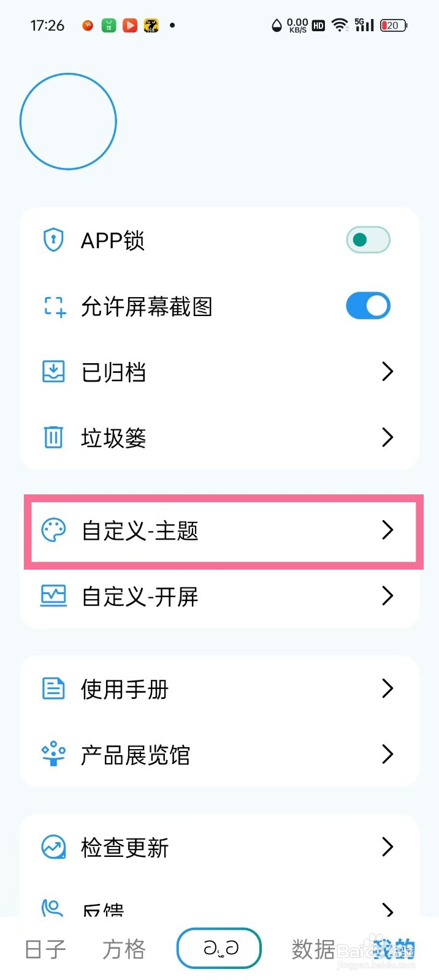Switch to the 日子 tab

tap(45, 949)
